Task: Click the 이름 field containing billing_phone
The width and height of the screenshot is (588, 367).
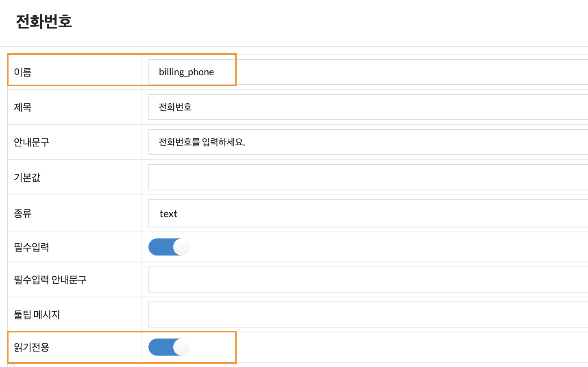Action: click(x=368, y=72)
